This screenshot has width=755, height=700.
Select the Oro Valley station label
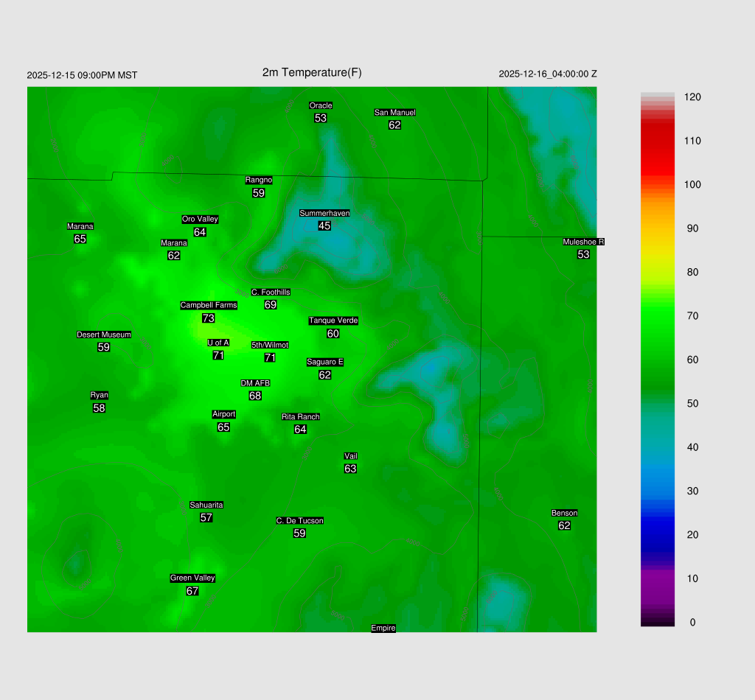[x=200, y=219]
